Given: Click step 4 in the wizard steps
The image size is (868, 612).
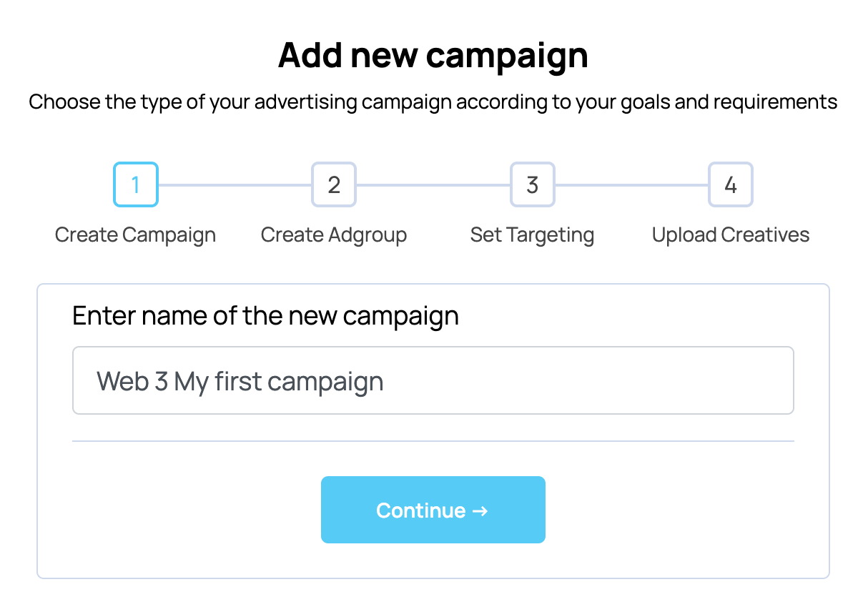Looking at the screenshot, I should click(x=730, y=184).
